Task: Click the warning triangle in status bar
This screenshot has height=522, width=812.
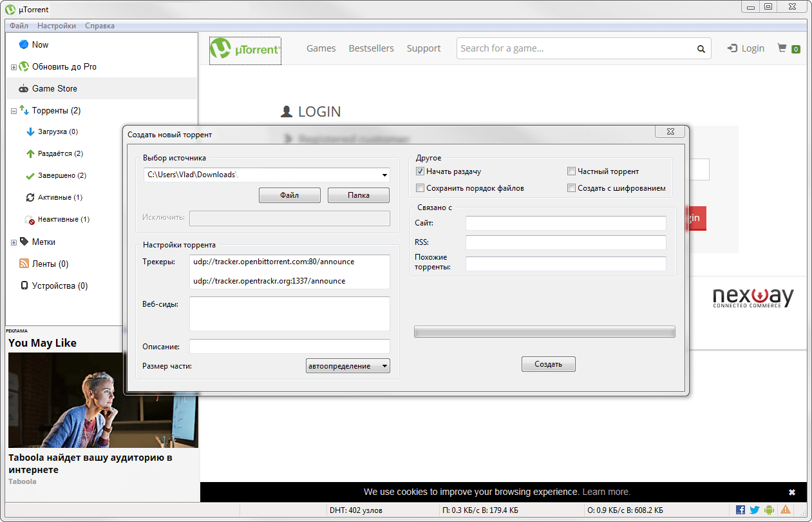Action: (x=786, y=510)
